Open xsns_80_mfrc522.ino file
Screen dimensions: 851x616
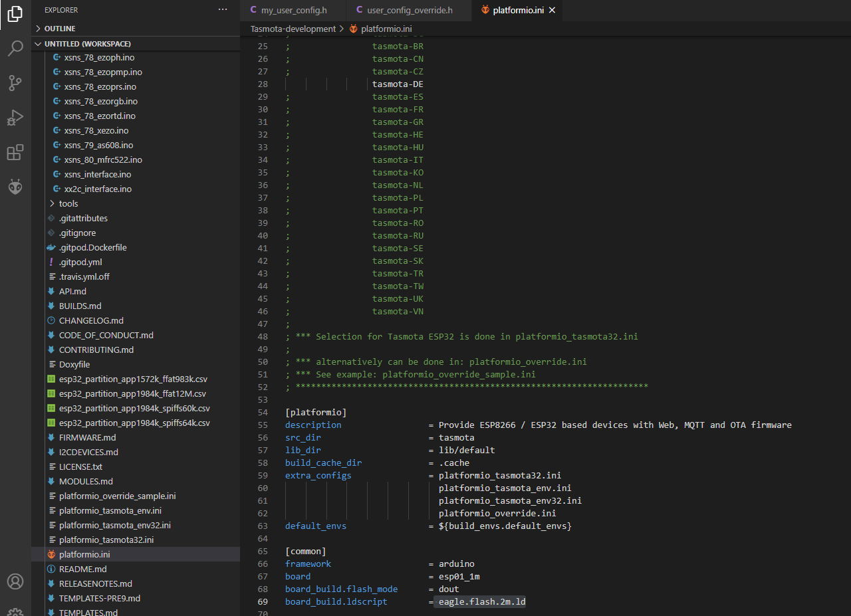click(x=103, y=159)
